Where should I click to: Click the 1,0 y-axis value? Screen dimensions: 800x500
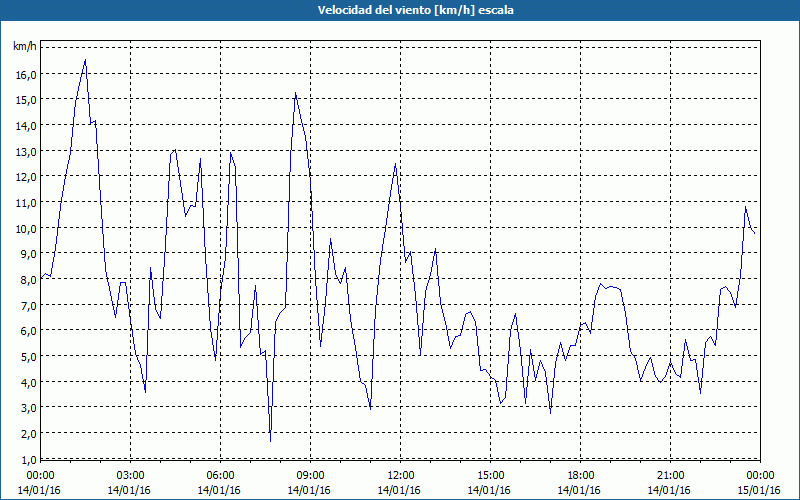point(29,460)
